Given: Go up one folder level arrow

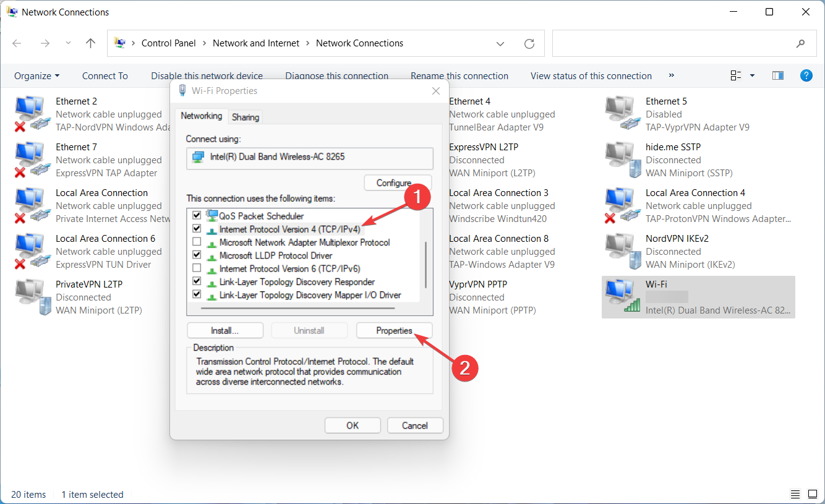Looking at the screenshot, I should pyautogui.click(x=91, y=43).
